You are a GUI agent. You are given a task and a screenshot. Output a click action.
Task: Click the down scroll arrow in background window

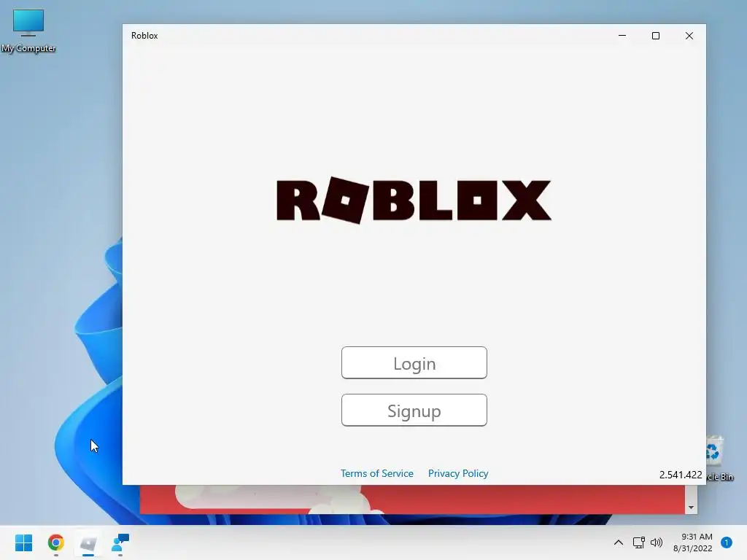pyautogui.click(x=691, y=507)
